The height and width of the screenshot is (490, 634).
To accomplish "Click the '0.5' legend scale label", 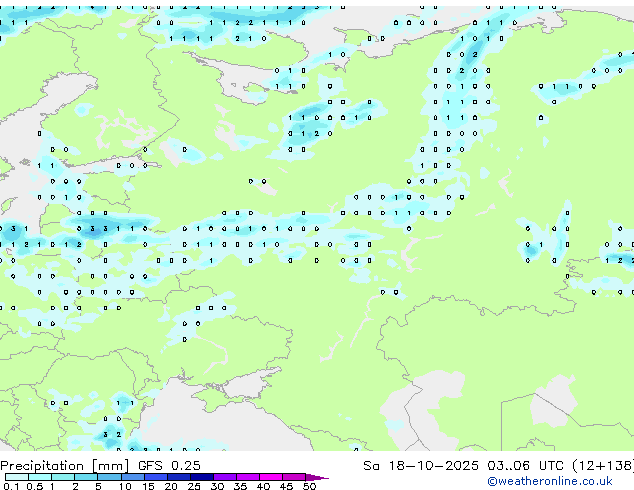I will pyautogui.click(x=34, y=486).
